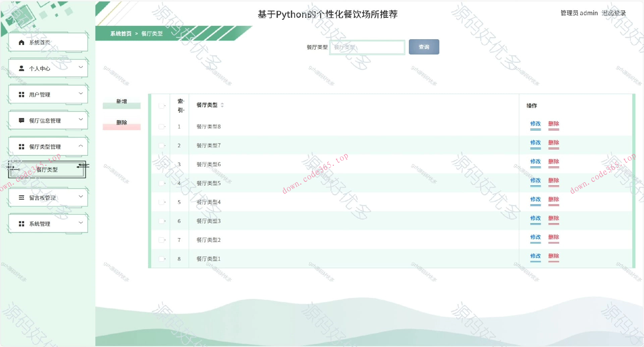Select the checkbox for row 餐厅类型4
This screenshot has width=644, height=347.
pyautogui.click(x=161, y=202)
